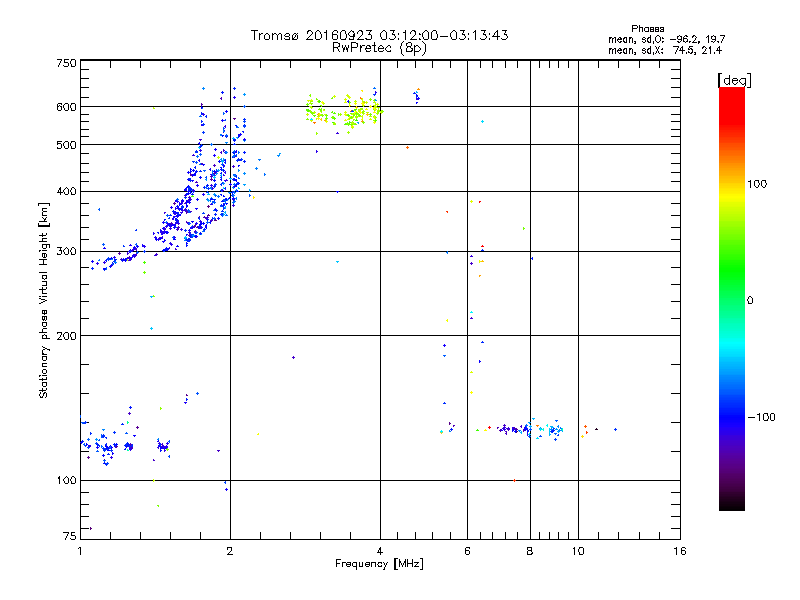Click the '[deg]' colorbar unit label
This screenshot has width=800, height=600.
pyautogui.click(x=734, y=80)
